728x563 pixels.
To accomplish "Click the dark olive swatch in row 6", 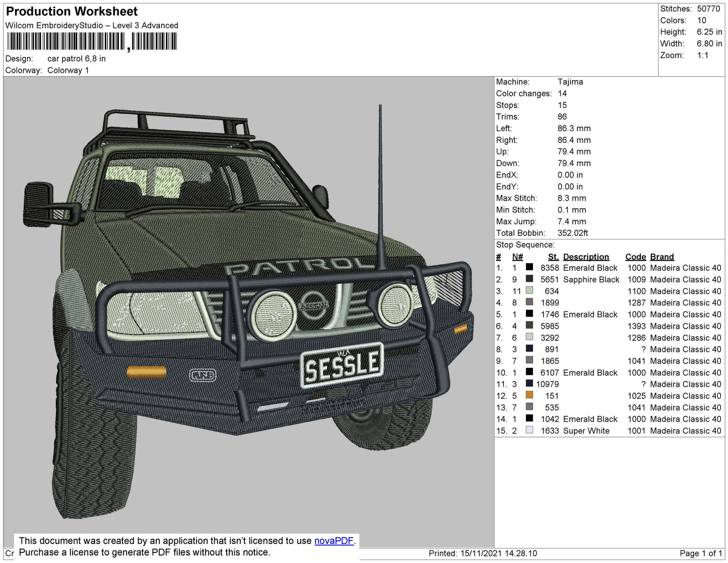I will 530,325.
